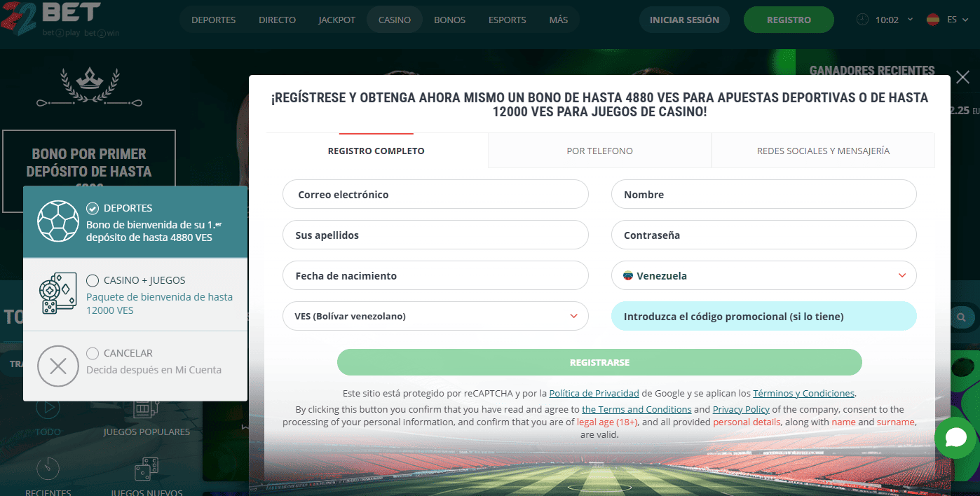Switch to REDES SOCIALES Y MENSAJERÍA tab
This screenshot has height=496, width=980.
pos(823,151)
